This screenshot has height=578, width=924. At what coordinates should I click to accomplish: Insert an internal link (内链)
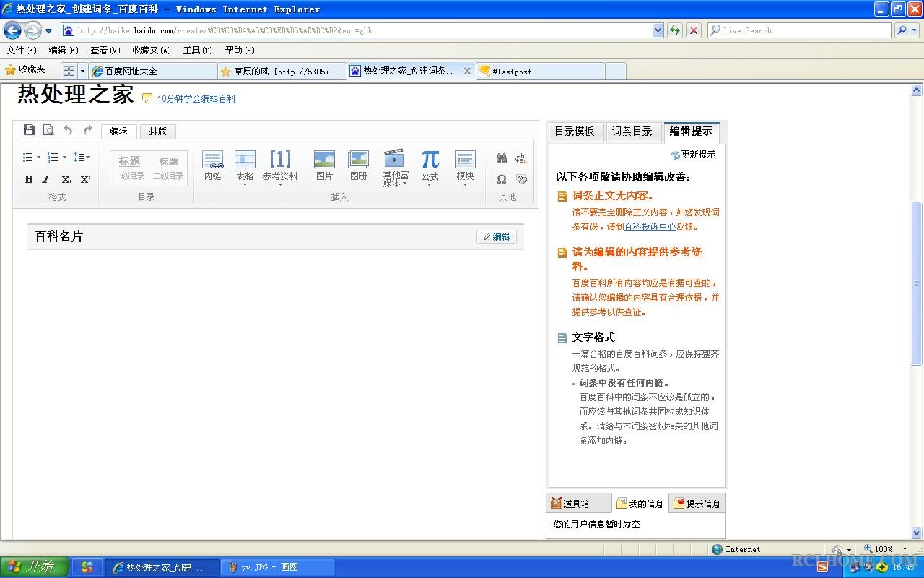(213, 165)
